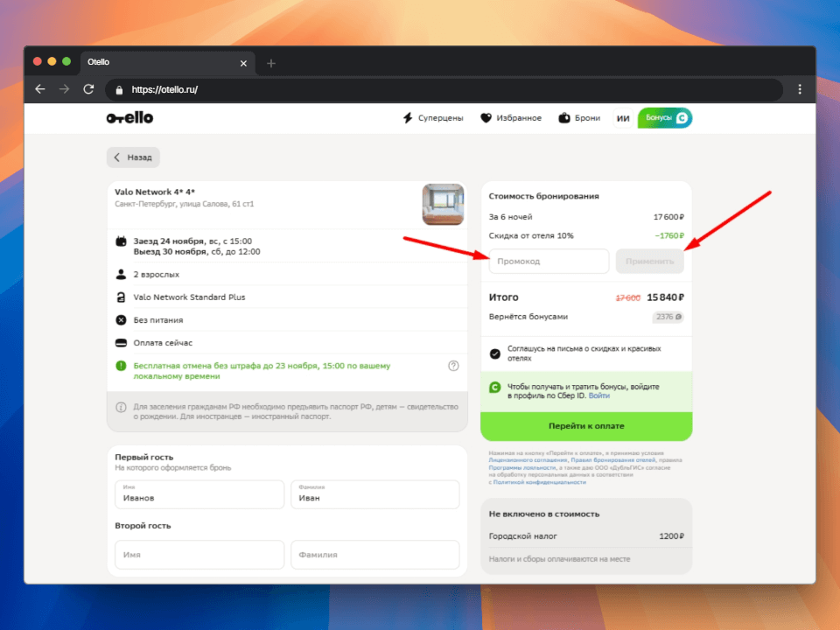This screenshot has width=840, height=630.
Task: Click the address bar URL otello.ru
Action: point(164,89)
